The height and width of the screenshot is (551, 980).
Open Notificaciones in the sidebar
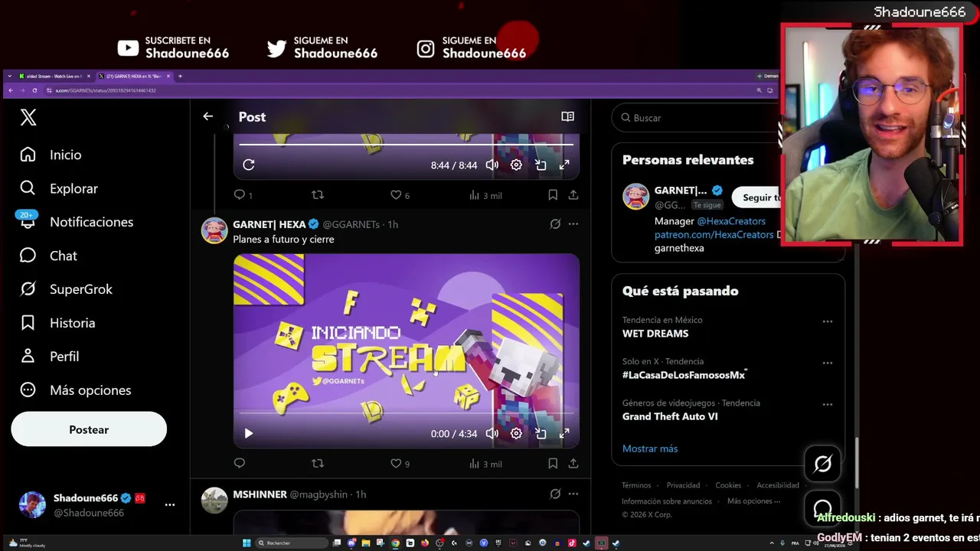[77, 222]
